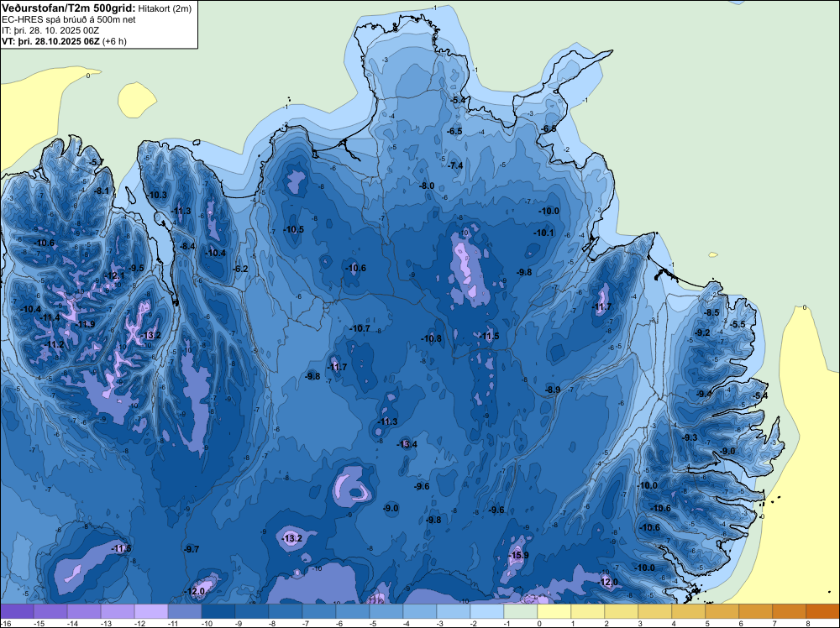Viewport: 840px width, 628px height.
Task: Click the -15.9 temperature reading
Action: [518, 555]
